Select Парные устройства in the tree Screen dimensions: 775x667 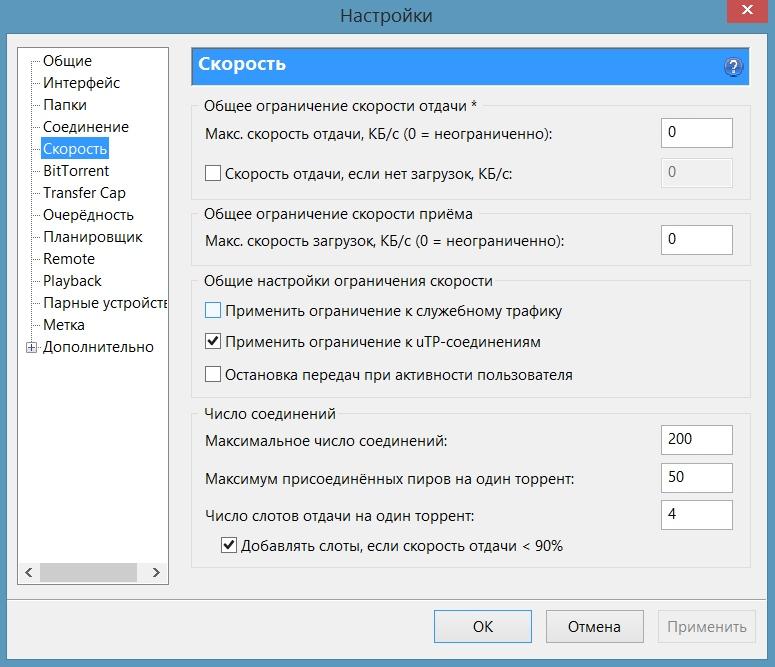click(x=105, y=303)
